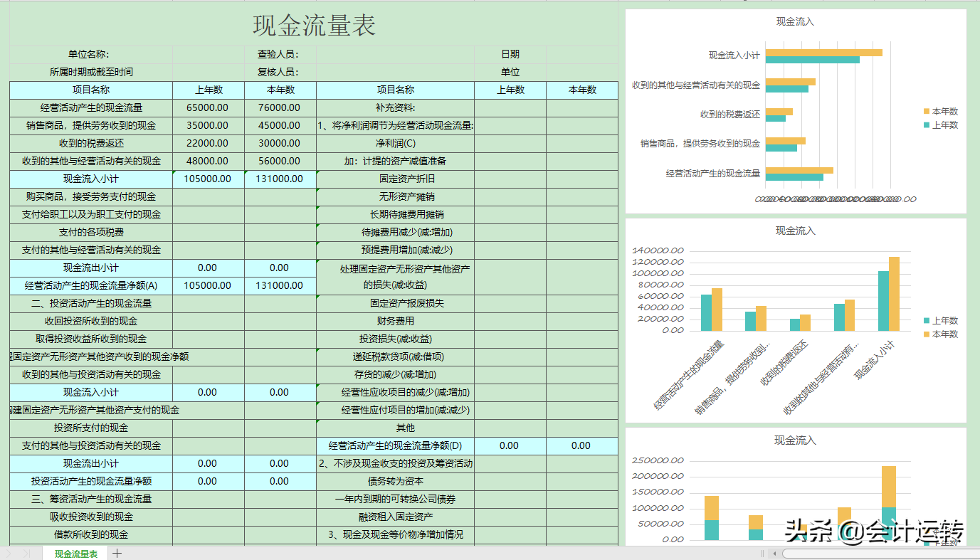
Task: Click 收到的税费返还 axis label in horizontal chart
Action: 730,114
